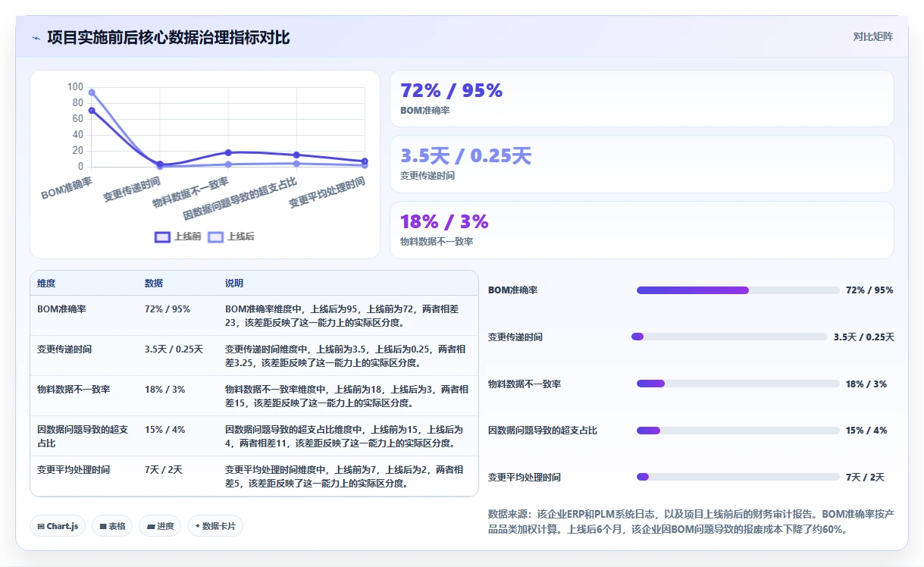Click the BOM准确率 description in the 说明 column
The width and height of the screenshot is (924, 567).
(x=342, y=316)
